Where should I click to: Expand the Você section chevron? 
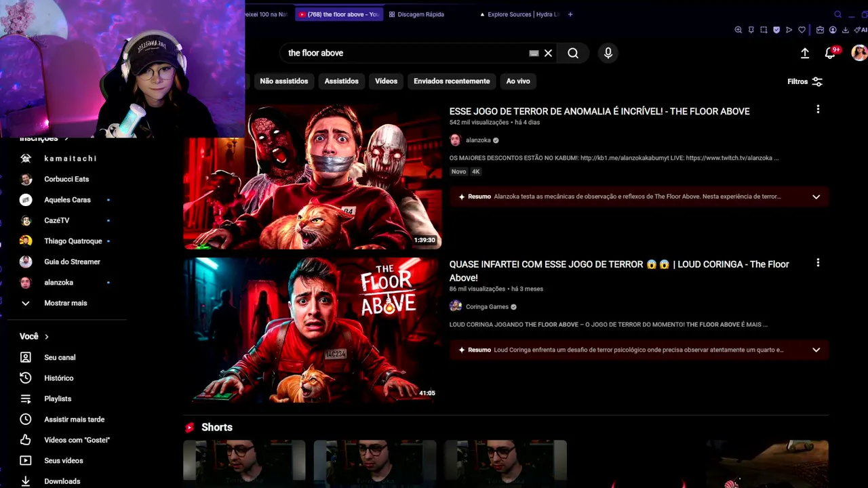[47, 336]
